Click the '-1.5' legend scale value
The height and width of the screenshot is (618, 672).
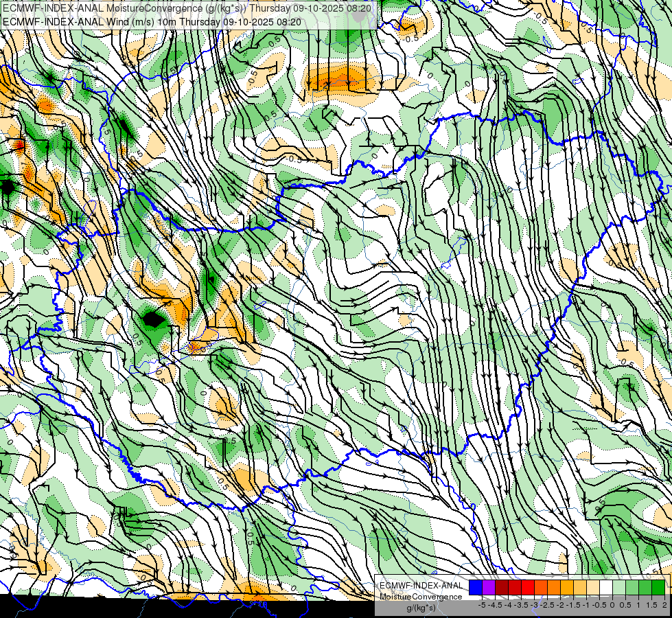pos(573,605)
